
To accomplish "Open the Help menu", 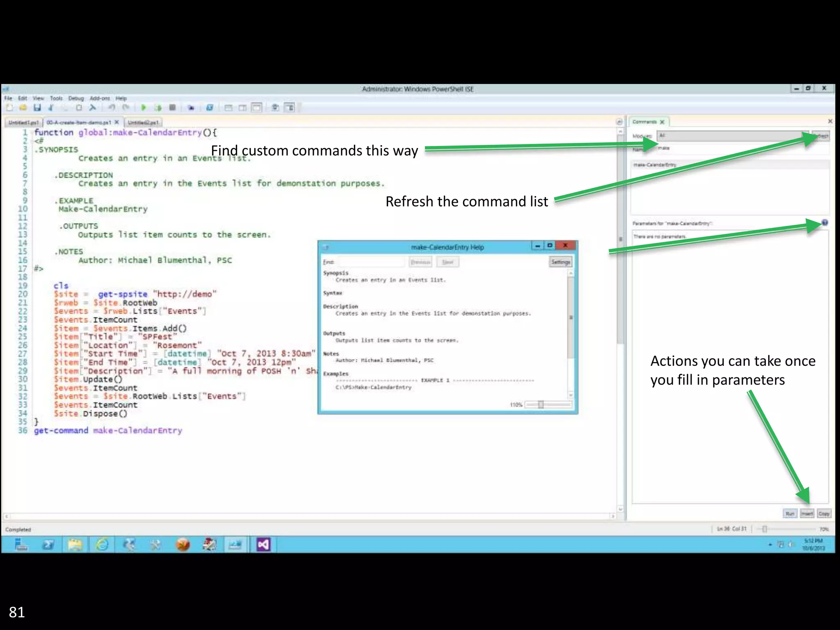I will point(121,98).
